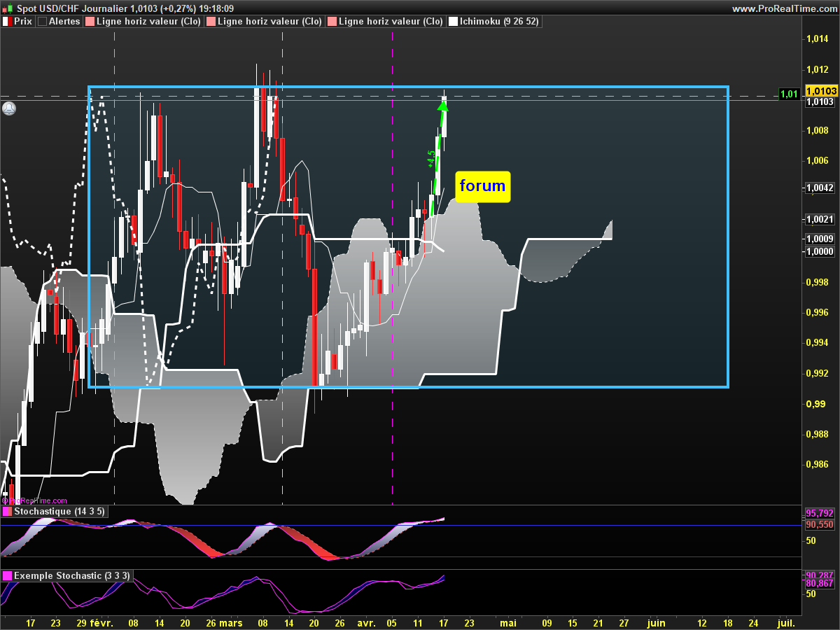
Task: Click the candlestick chart icon in title bar
Action: (x=7, y=8)
